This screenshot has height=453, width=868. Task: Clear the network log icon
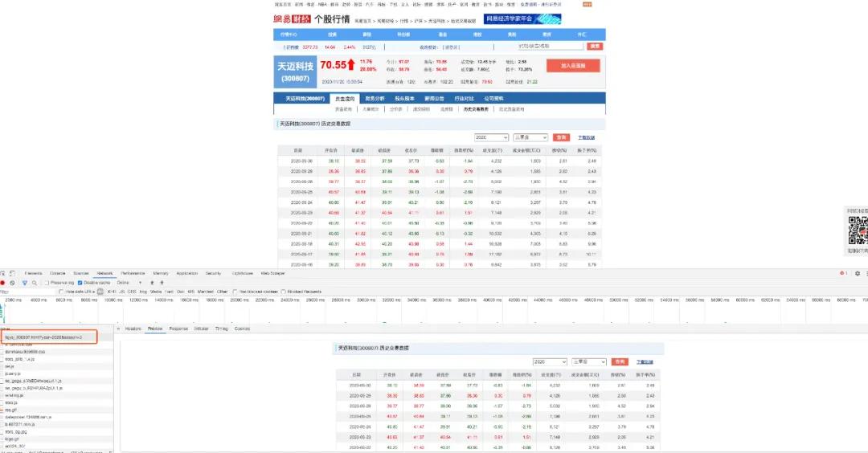click(x=12, y=283)
